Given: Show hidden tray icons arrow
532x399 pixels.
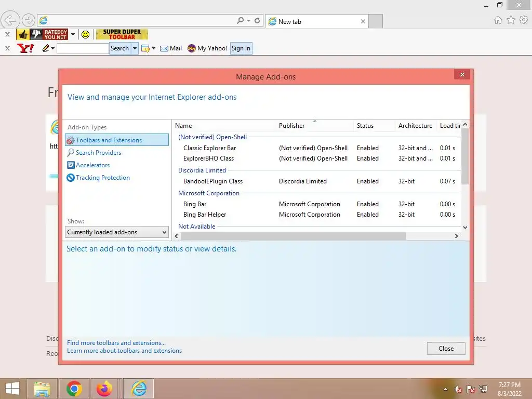Looking at the screenshot, I should coord(445,390).
